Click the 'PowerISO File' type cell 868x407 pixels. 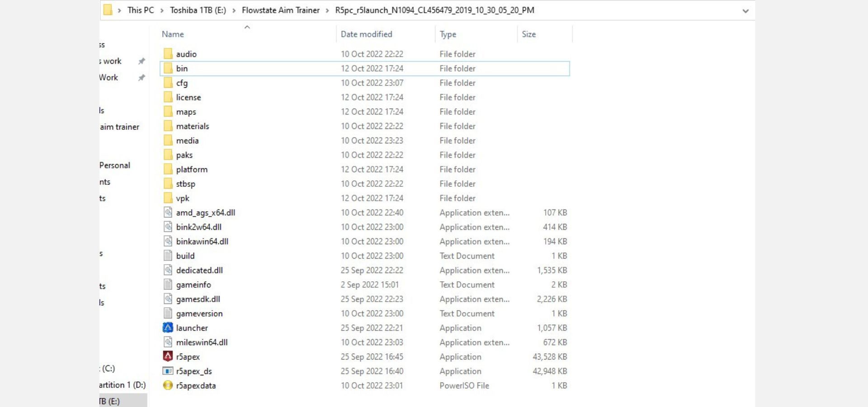click(464, 386)
